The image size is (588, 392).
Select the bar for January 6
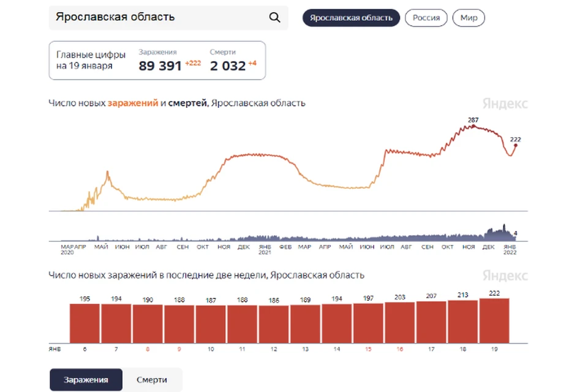pyautogui.click(x=85, y=323)
